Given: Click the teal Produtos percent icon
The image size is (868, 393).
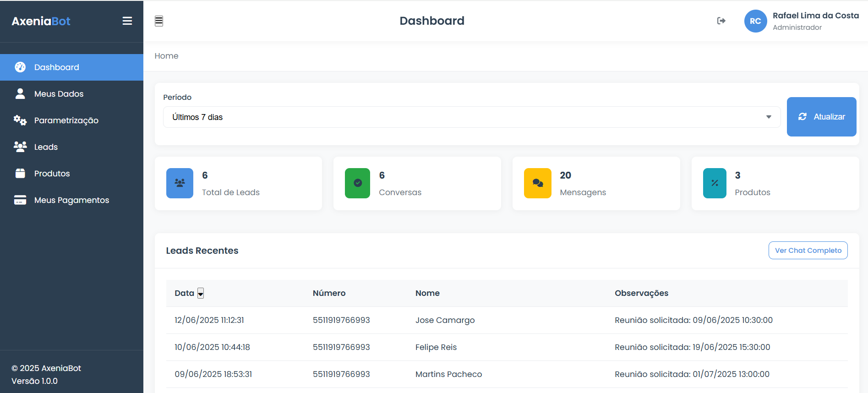Looking at the screenshot, I should click(x=715, y=183).
